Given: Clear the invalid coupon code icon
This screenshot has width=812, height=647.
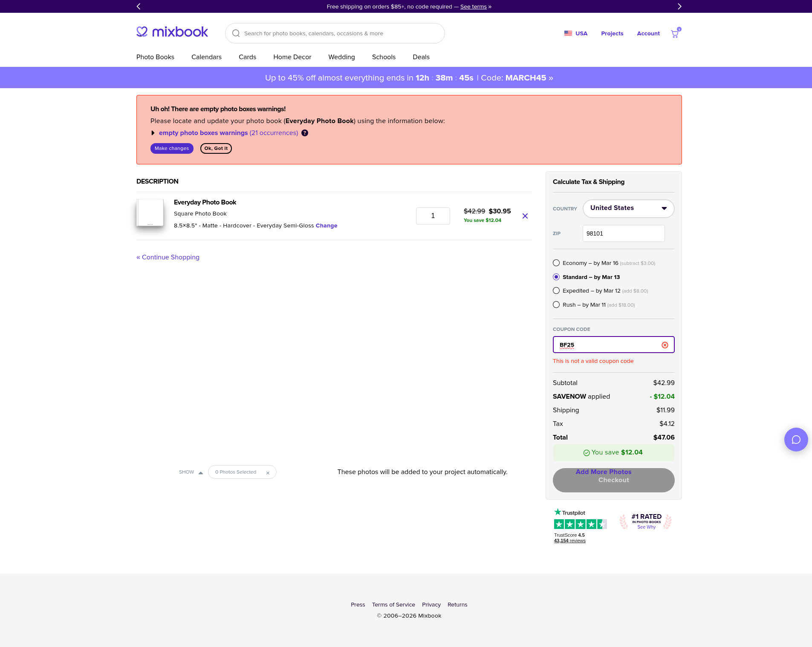Looking at the screenshot, I should point(665,345).
